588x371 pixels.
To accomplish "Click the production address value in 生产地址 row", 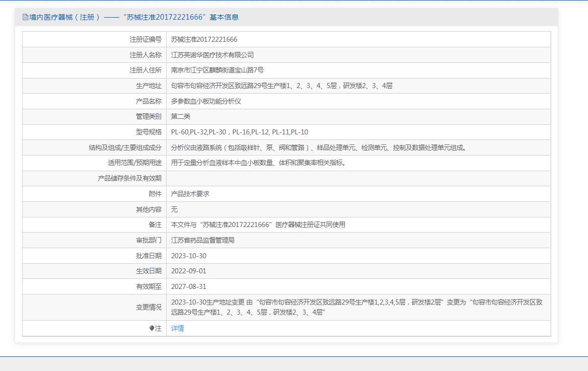I will point(281,86).
